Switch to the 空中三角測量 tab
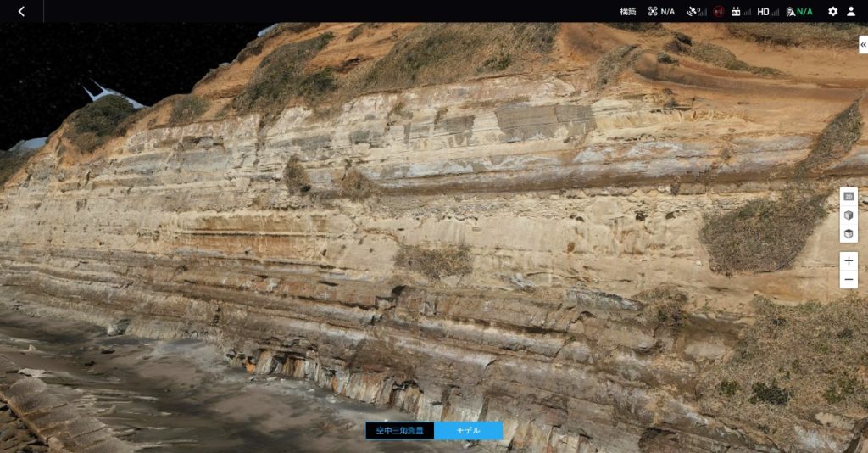Image resolution: width=868 pixels, height=453 pixels. [399, 430]
